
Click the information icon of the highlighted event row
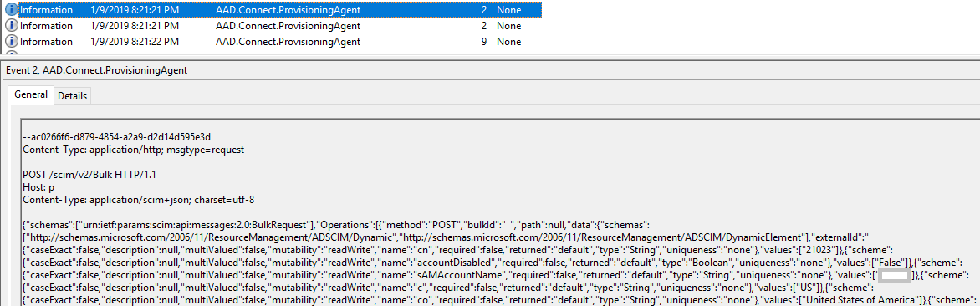12,10
